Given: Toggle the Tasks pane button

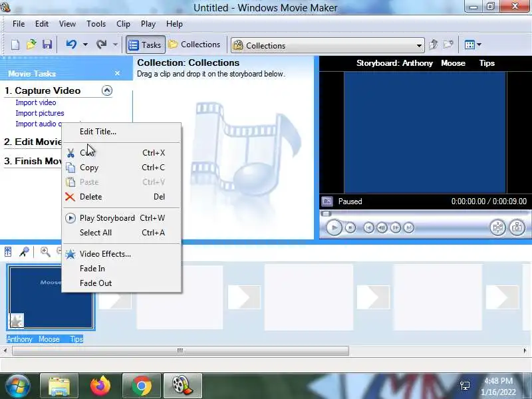Looking at the screenshot, I should click(x=145, y=45).
